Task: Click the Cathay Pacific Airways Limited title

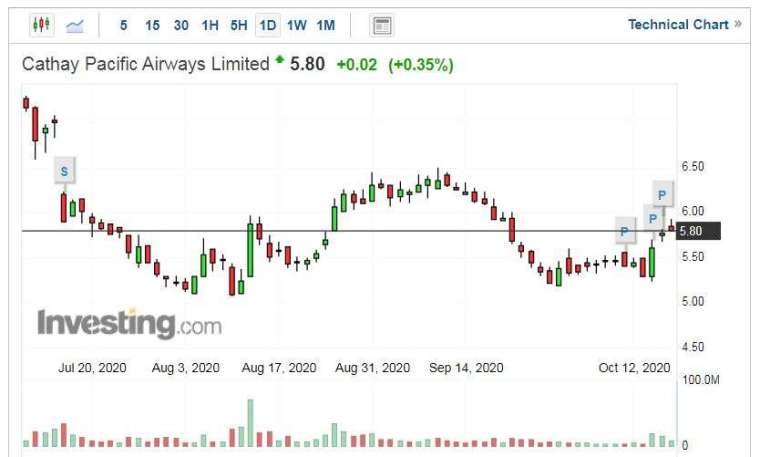Action: [x=145, y=64]
